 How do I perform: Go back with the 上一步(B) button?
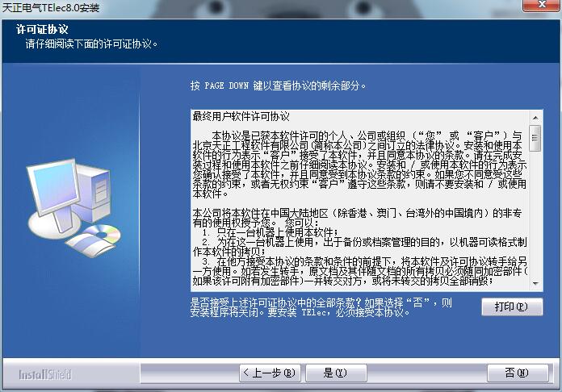tap(270, 373)
